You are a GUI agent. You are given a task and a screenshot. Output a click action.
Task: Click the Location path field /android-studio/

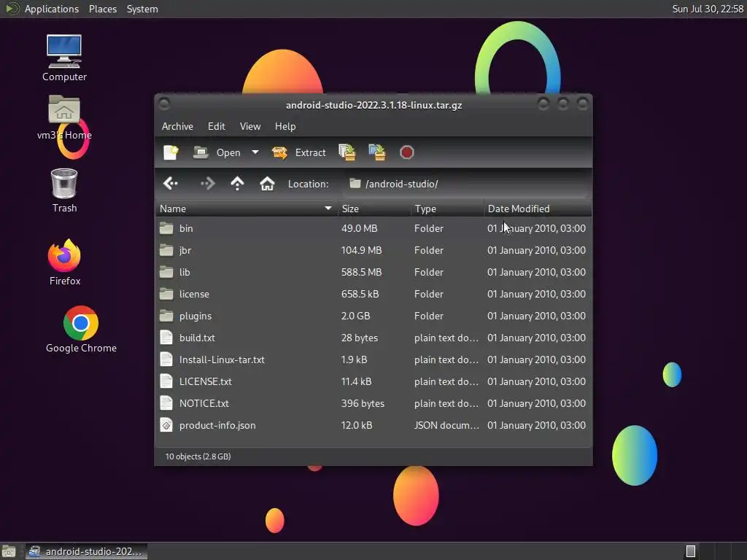[466, 184]
